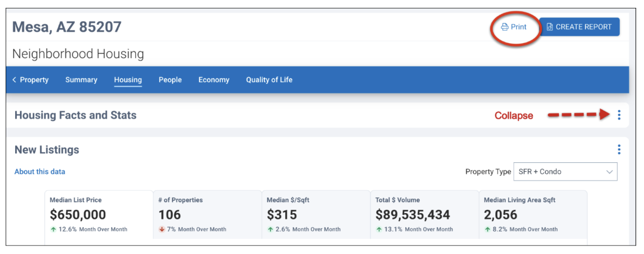Viewport: 644px width, 254px height.
Task: Click the Print link
Action: click(514, 27)
